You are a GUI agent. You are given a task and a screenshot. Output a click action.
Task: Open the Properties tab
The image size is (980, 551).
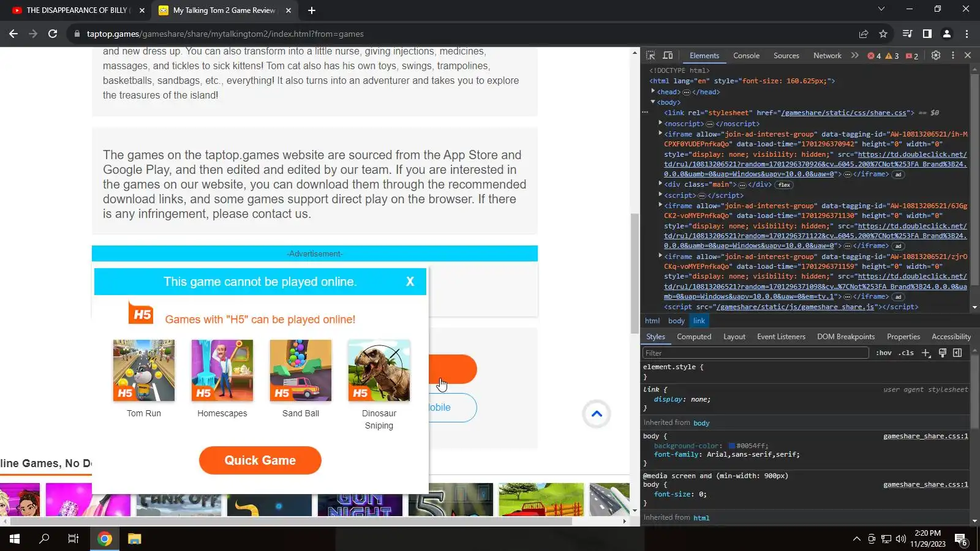click(x=903, y=337)
